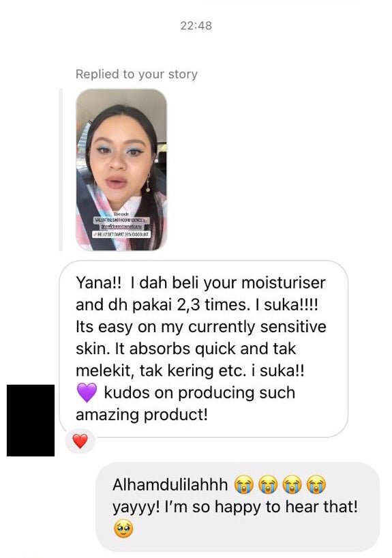Open the replied story thumbnail
392x558 pixels.
coord(121,170)
